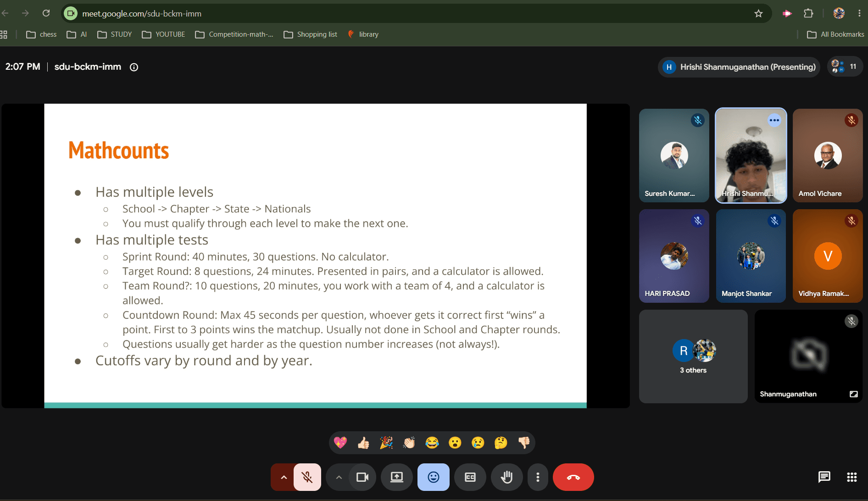
Task: Send the laughing with tears reaction
Action: [432, 443]
